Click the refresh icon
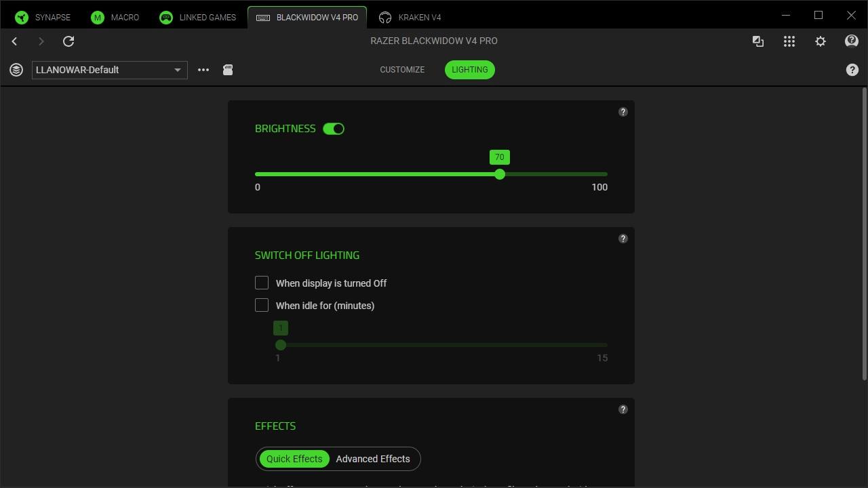 coord(68,41)
